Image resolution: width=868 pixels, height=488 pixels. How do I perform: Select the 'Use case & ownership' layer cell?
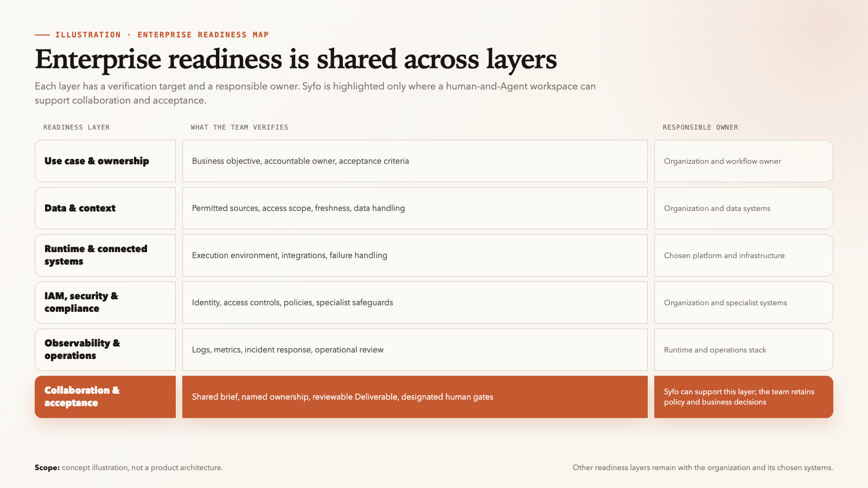pos(105,161)
